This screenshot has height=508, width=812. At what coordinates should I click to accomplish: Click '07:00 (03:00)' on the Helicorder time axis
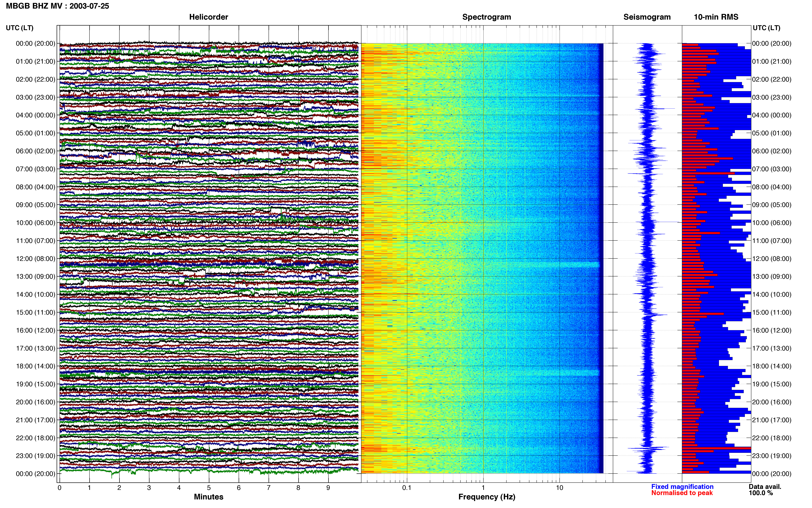click(36, 169)
